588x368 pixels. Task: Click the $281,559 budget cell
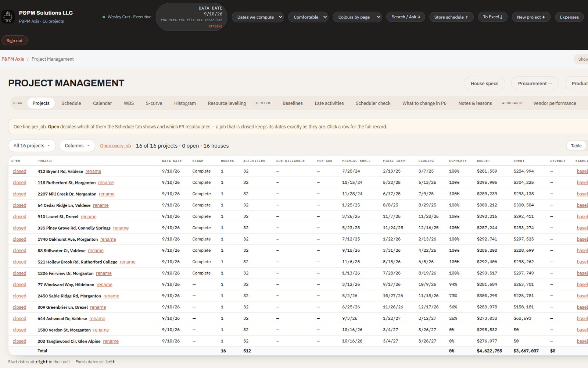click(487, 171)
